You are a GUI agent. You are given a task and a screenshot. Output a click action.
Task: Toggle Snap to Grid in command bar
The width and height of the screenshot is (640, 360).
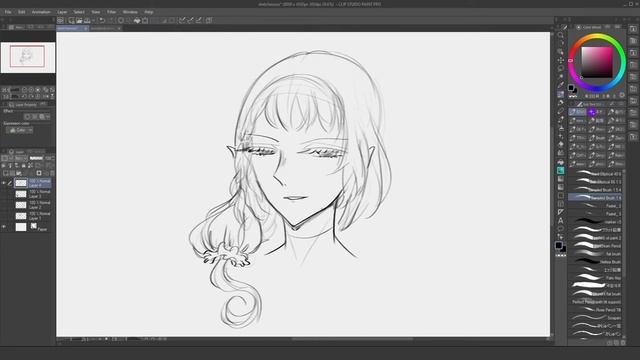click(x=199, y=20)
